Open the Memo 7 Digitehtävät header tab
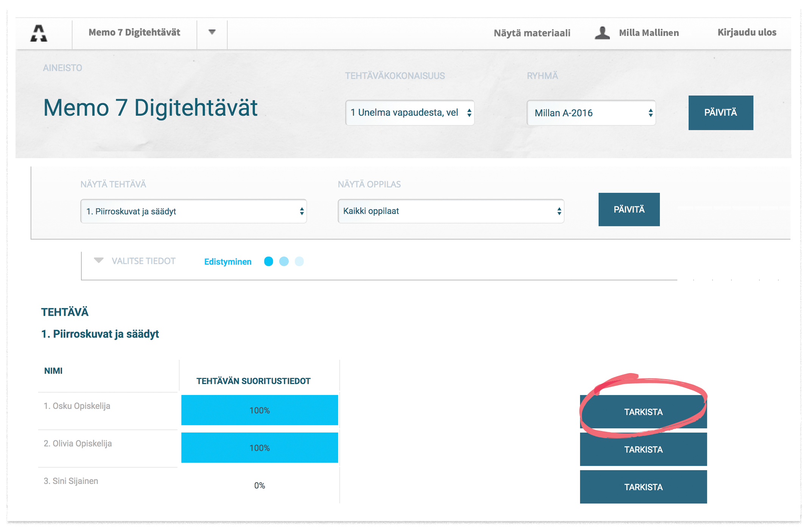Viewport: 809px width, 532px height. tap(134, 33)
